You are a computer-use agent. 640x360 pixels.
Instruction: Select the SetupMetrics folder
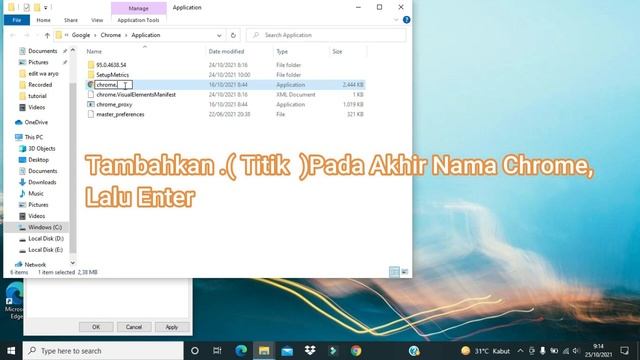click(112, 75)
